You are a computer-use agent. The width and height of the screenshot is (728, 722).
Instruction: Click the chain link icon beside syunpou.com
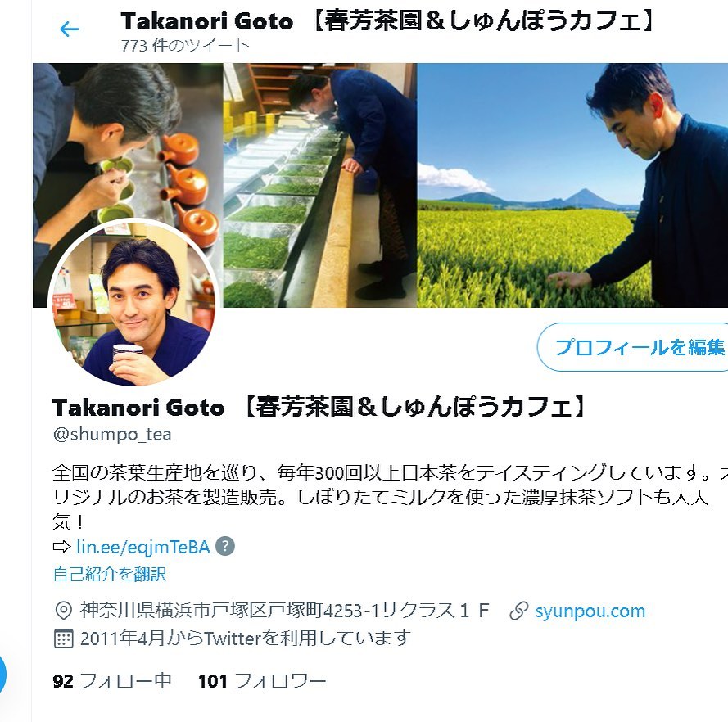tap(518, 611)
